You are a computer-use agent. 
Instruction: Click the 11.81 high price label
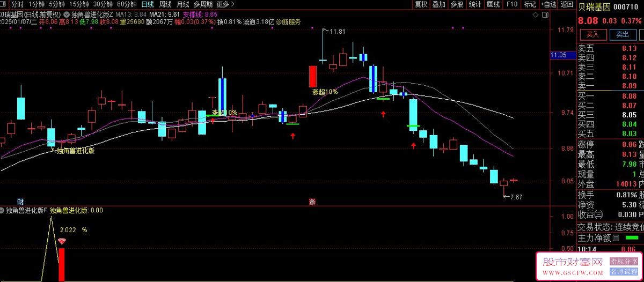[338, 32]
